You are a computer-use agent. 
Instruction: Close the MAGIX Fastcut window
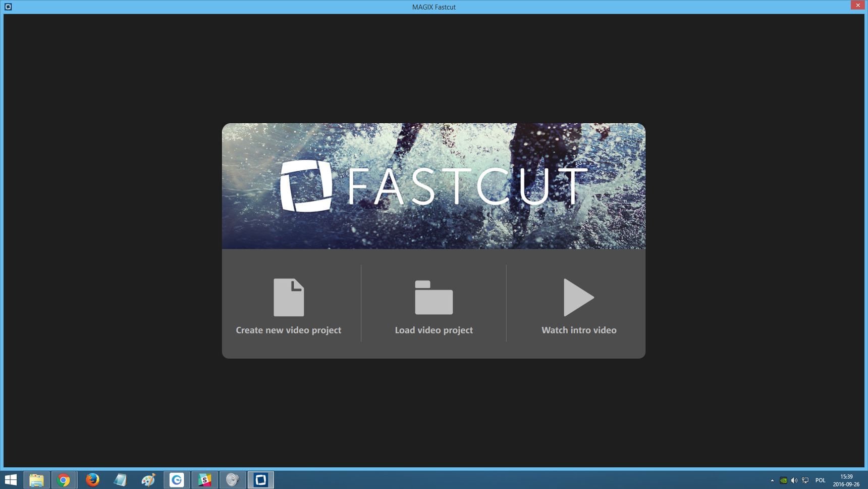pos(858,5)
